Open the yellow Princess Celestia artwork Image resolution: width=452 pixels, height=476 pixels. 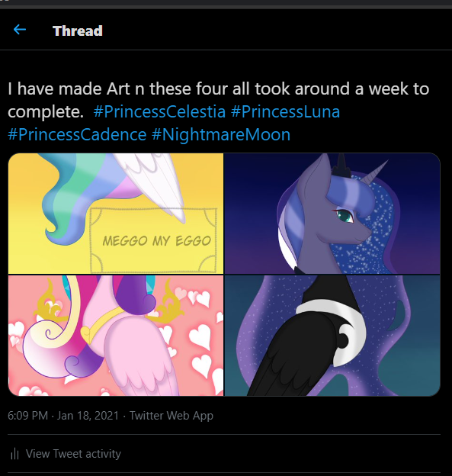point(116,214)
